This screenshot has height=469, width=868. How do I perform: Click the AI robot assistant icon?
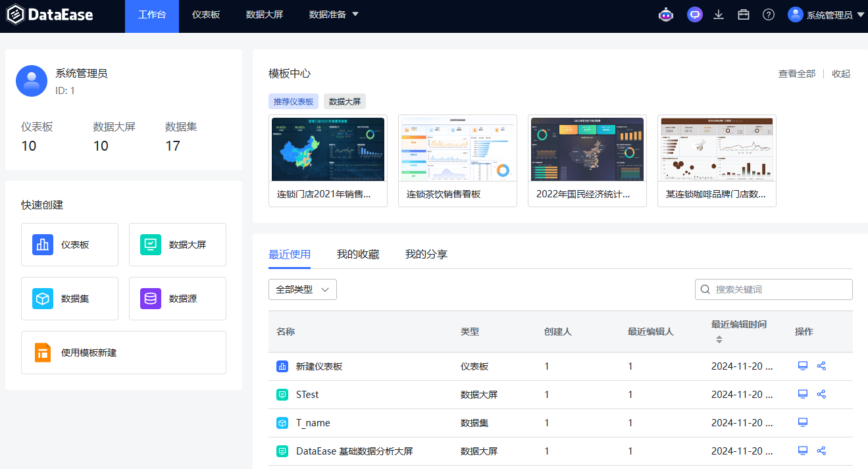[x=666, y=14]
